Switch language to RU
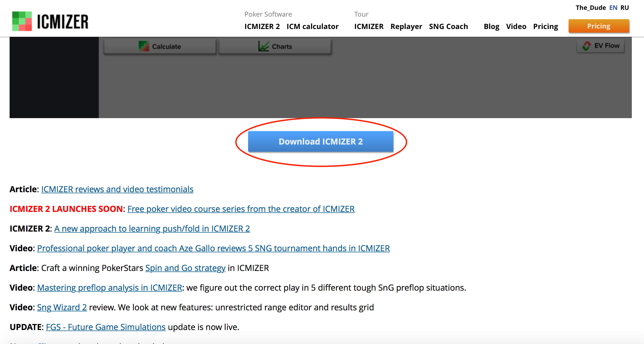This screenshot has width=644, height=344. [625, 8]
